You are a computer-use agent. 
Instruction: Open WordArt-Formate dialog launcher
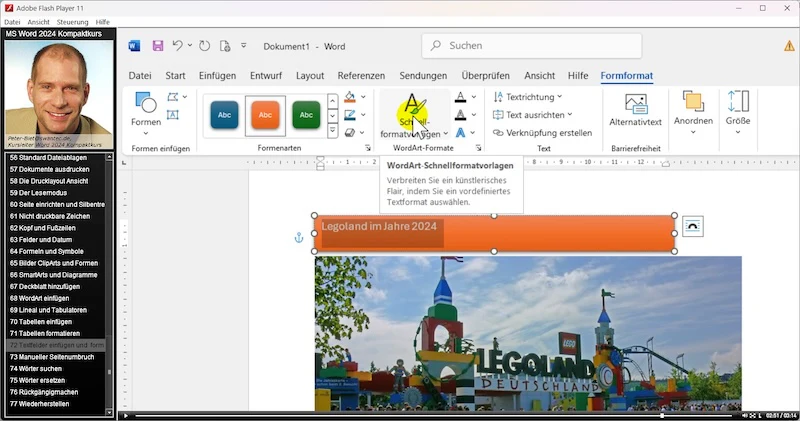click(x=478, y=148)
